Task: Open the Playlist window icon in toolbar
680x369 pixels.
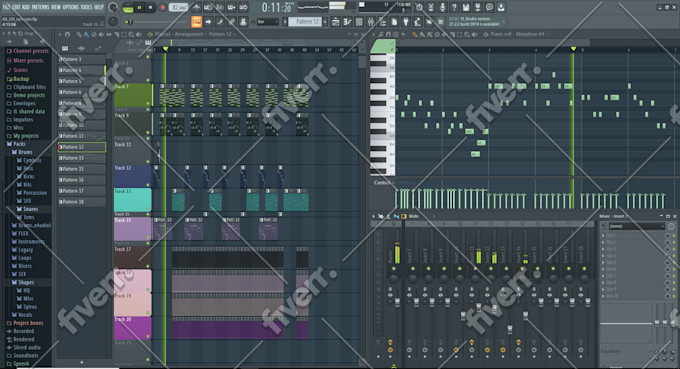Action: [x=335, y=22]
